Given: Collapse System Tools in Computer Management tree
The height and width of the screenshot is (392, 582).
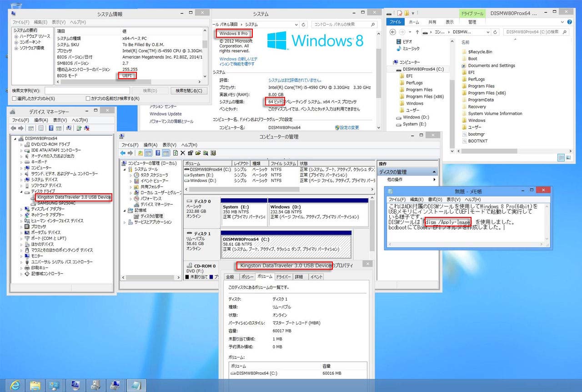Looking at the screenshot, I should (x=125, y=169).
